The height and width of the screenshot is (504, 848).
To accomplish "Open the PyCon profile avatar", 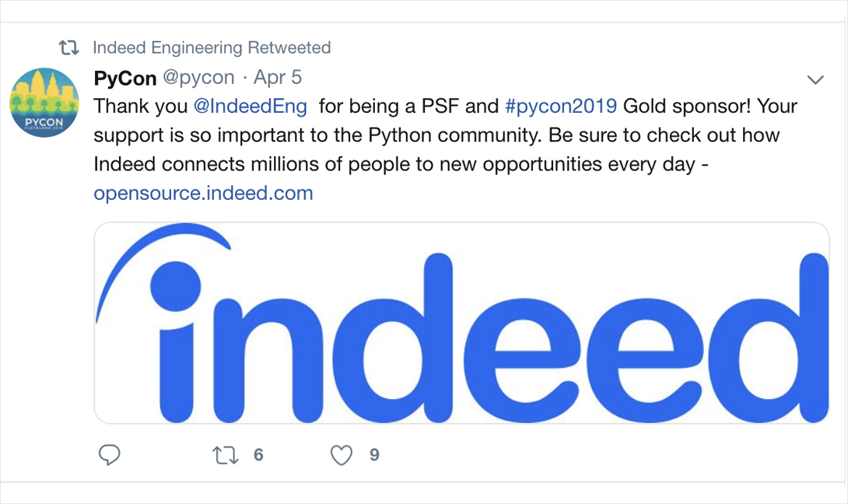I will coord(44,102).
